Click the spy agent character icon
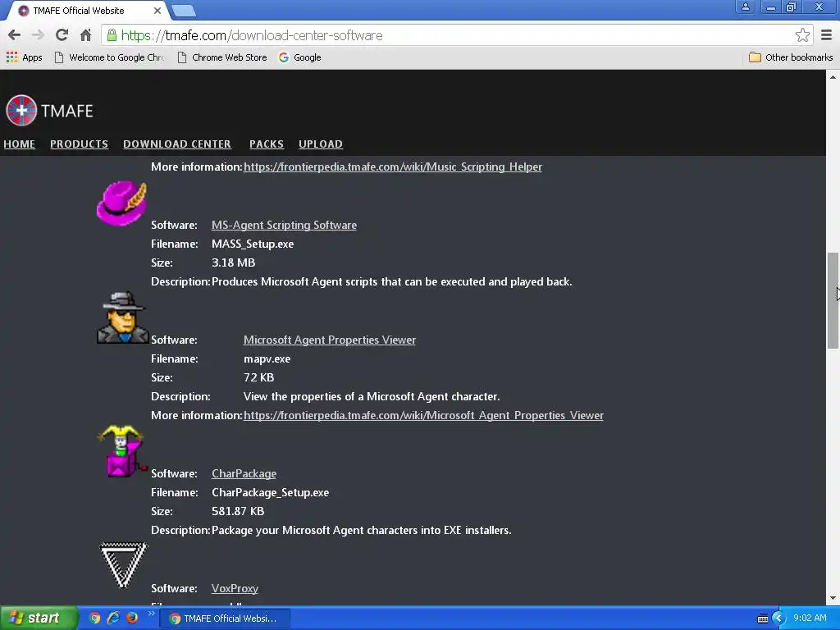The width and height of the screenshot is (840, 630). [122, 317]
